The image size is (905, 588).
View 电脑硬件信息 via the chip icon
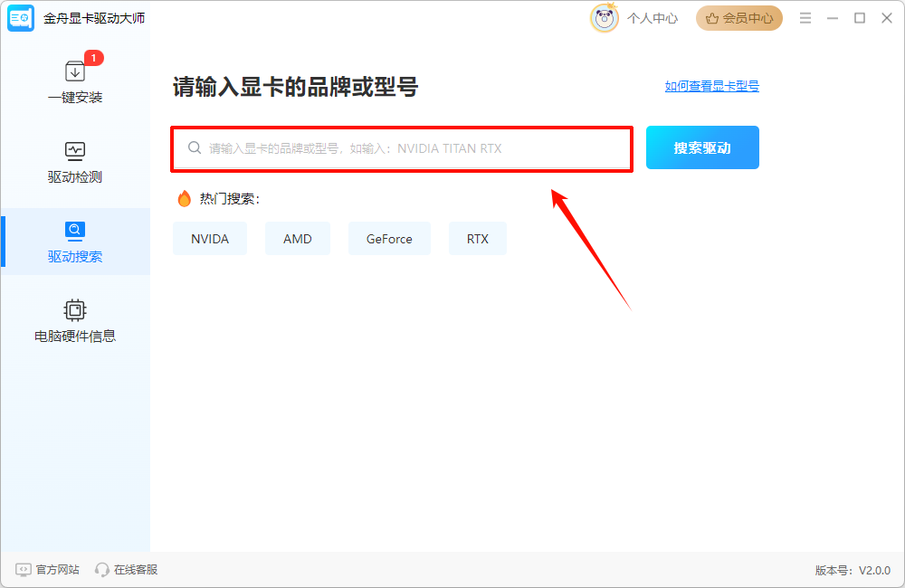(x=75, y=310)
